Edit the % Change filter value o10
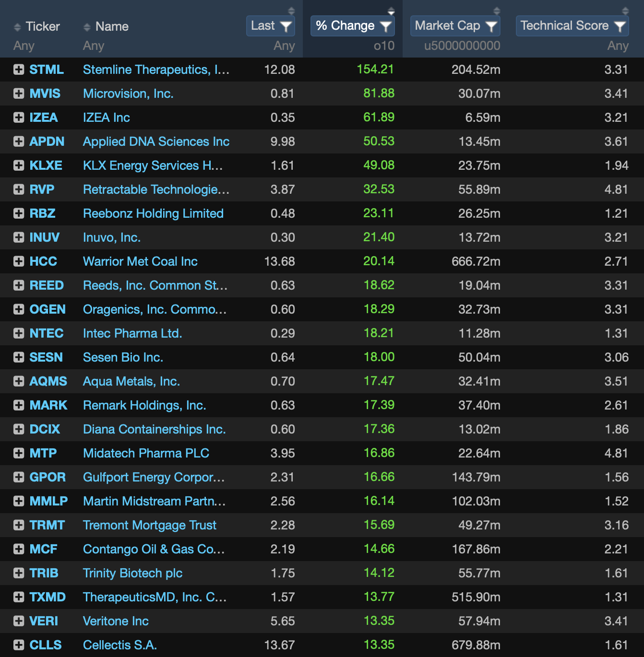This screenshot has width=644, height=657. [x=384, y=46]
